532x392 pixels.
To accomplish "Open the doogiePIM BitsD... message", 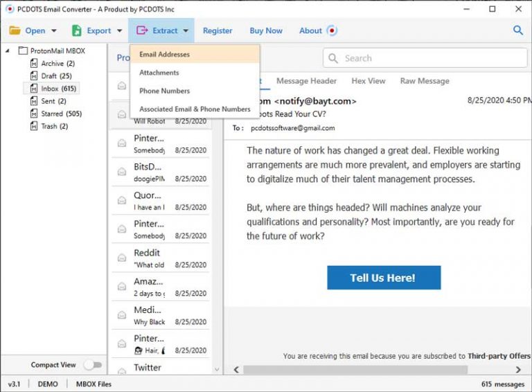I will click(161, 172).
